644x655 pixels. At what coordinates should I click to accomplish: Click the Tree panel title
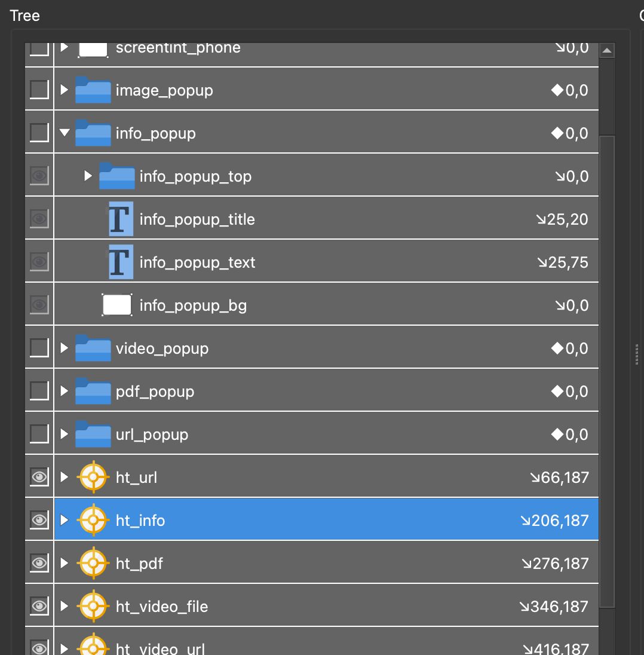[x=24, y=16]
